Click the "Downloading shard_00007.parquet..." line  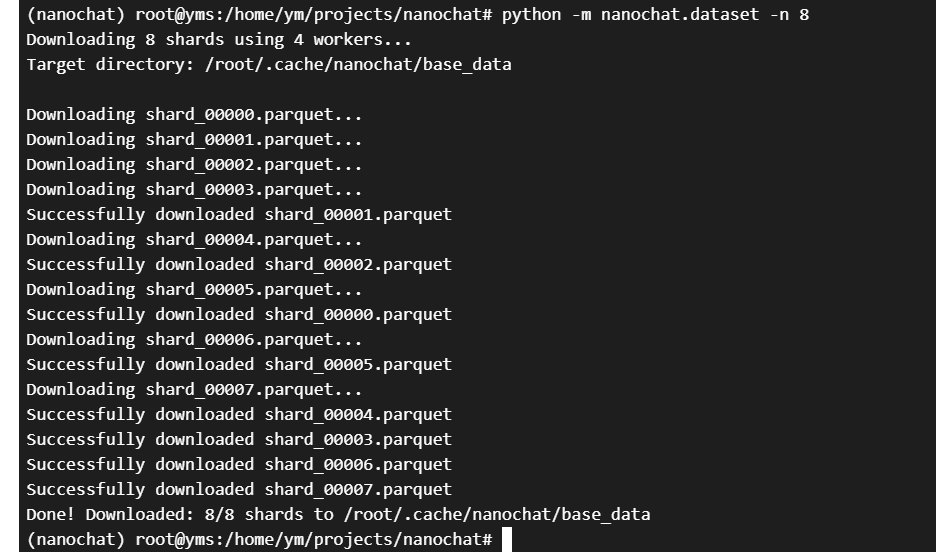tap(194, 390)
